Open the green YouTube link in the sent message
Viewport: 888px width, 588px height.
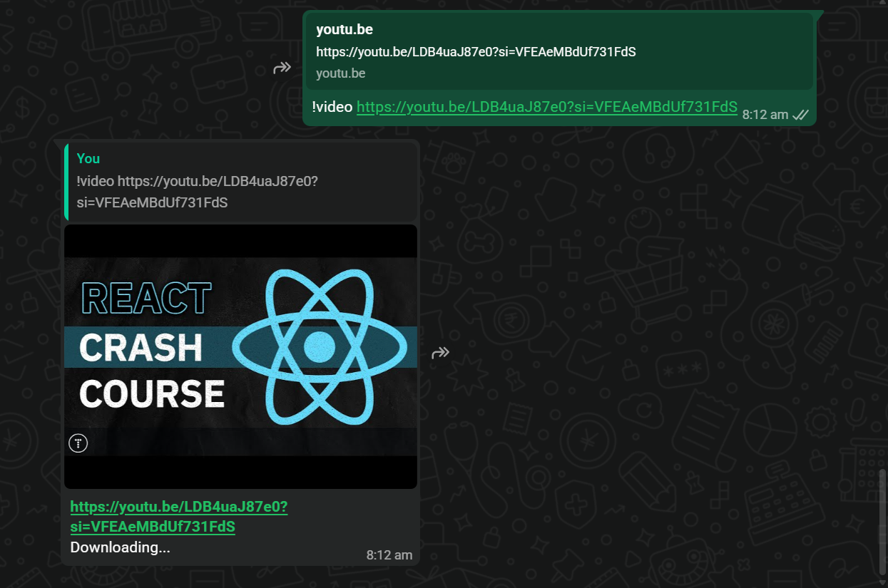tap(546, 107)
